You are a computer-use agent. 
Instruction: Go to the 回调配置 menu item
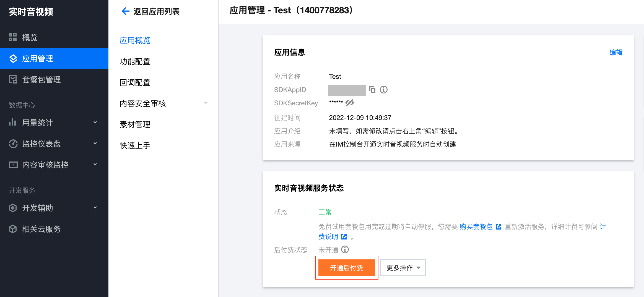click(x=135, y=82)
